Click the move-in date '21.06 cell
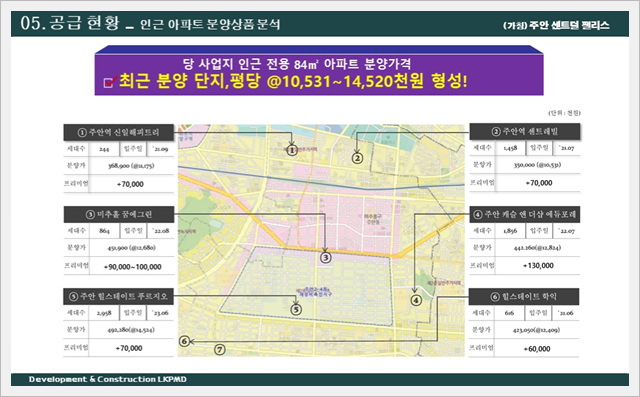The height and width of the screenshot is (397, 640). click(566, 313)
